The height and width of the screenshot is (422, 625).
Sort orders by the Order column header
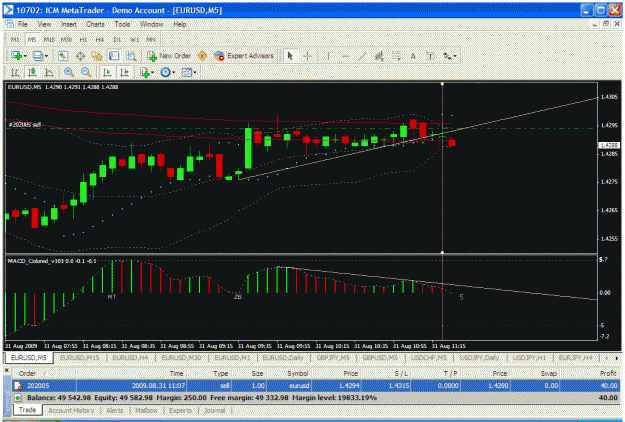pos(27,373)
